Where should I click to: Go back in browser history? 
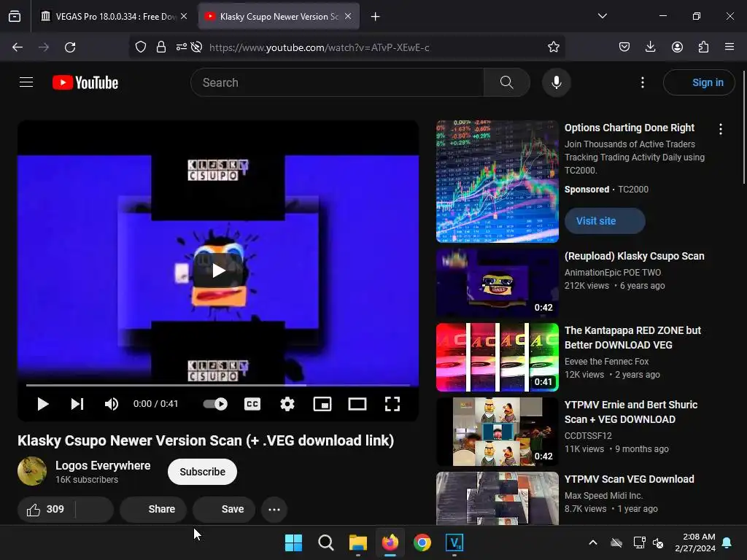[x=18, y=47]
